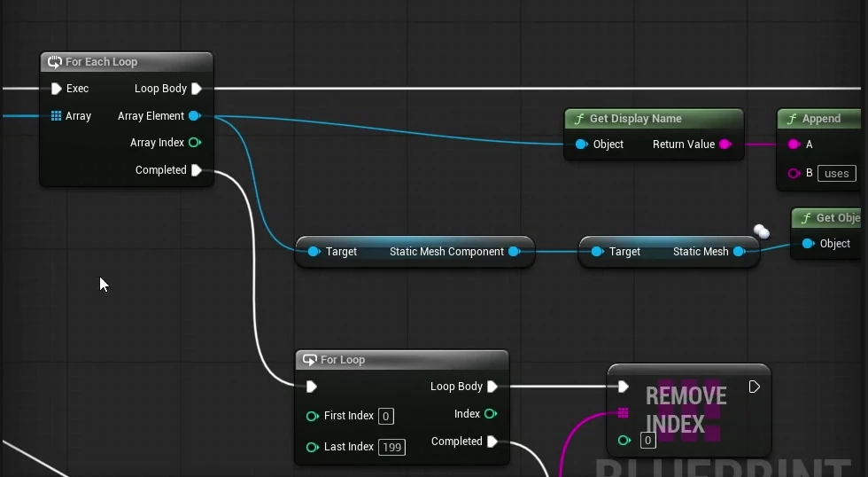Click For Each Loop Completed exec pin
868x477 pixels.
point(196,170)
